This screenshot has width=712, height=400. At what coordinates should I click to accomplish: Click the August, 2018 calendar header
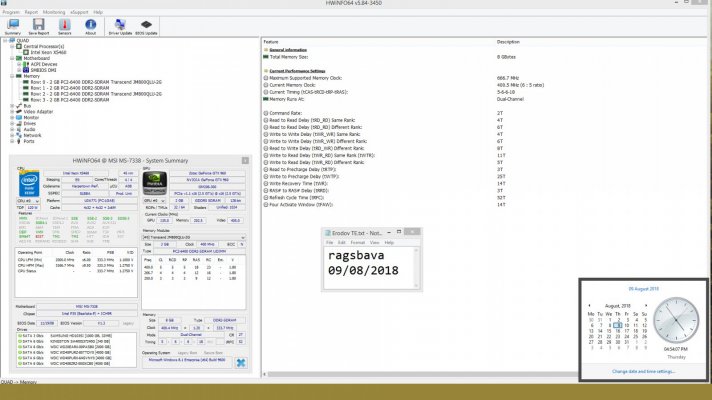pos(618,306)
